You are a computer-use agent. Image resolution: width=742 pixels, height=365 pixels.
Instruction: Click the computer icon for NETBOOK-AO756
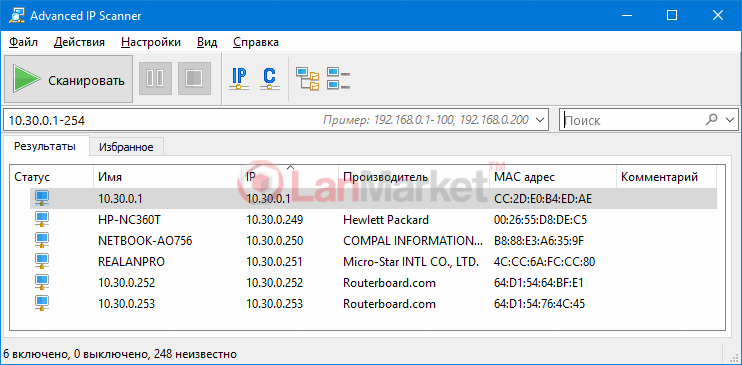point(42,240)
